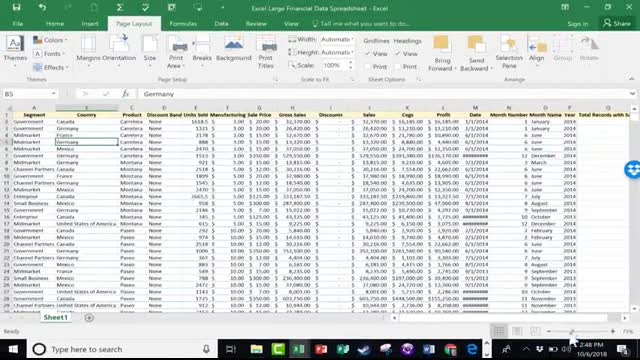The width and height of the screenshot is (640, 360).
Task: Open the Margins options
Action: click(x=88, y=51)
